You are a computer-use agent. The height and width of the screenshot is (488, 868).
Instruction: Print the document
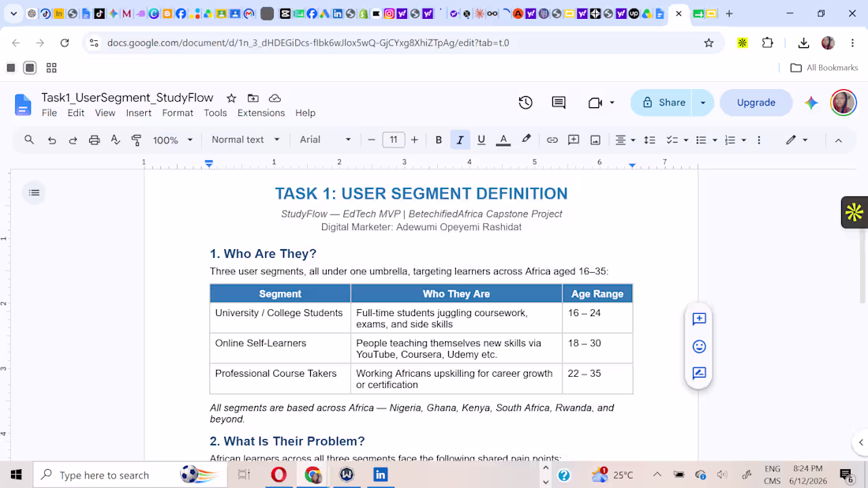coord(94,140)
